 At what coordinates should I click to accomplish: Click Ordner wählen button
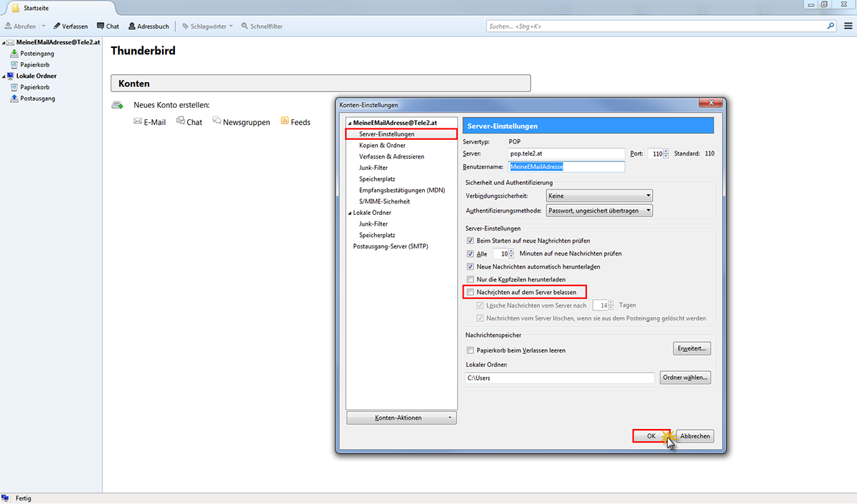[685, 378]
